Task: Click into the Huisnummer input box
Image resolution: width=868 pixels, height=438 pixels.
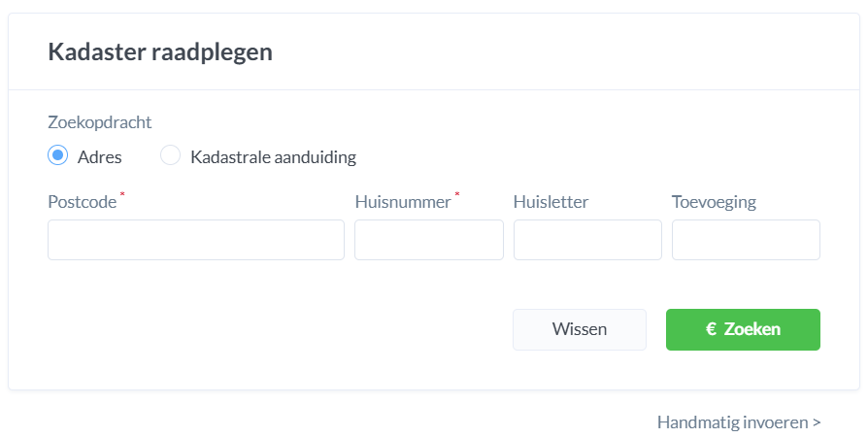Action: (428, 240)
